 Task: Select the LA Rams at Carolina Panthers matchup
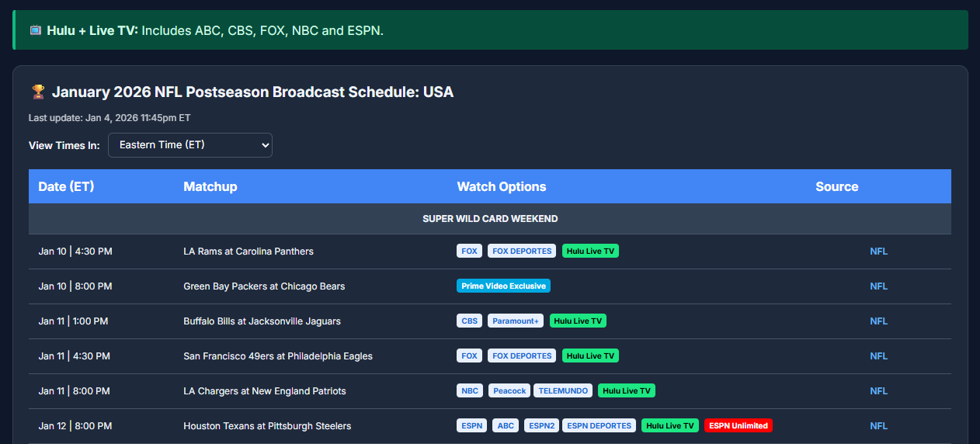pos(248,251)
